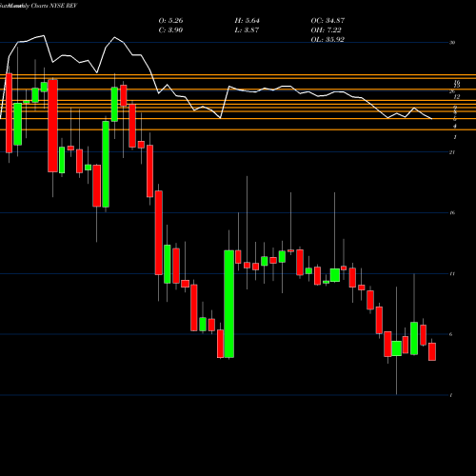476x476 pixels.
Task: Click the 'Charts NYSE REV' chart title
Action: tap(54, 6)
